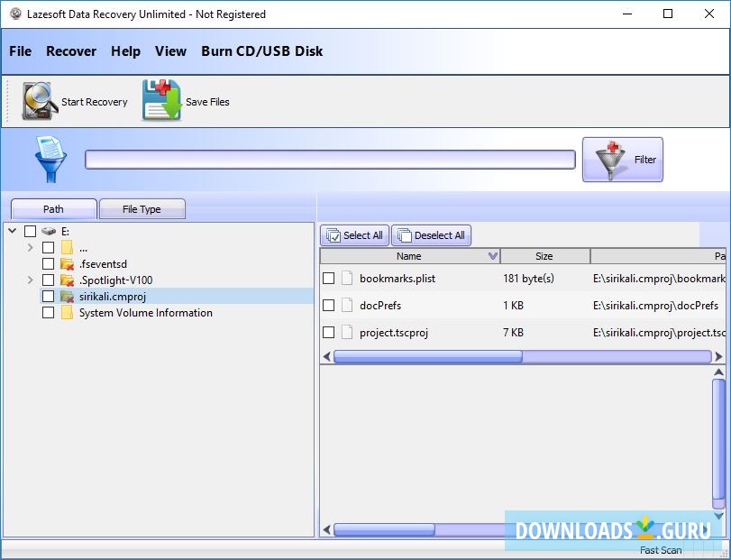Click the '7 KB' size cell
The width and height of the screenshot is (731, 560).
click(513, 333)
